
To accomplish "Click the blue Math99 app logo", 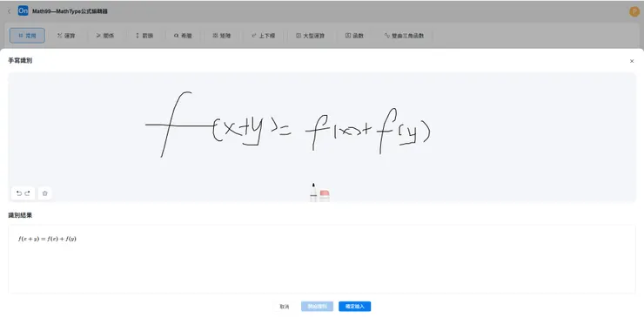I will coord(23,10).
